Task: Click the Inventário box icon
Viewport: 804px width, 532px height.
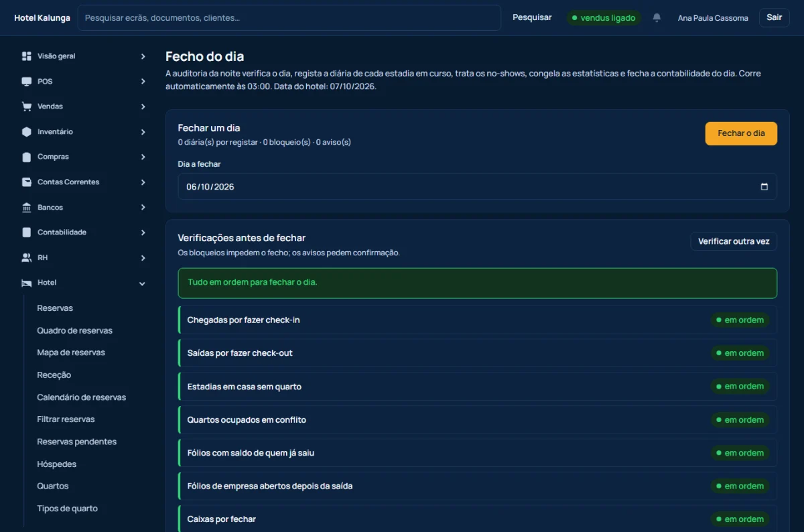Action: click(x=26, y=132)
